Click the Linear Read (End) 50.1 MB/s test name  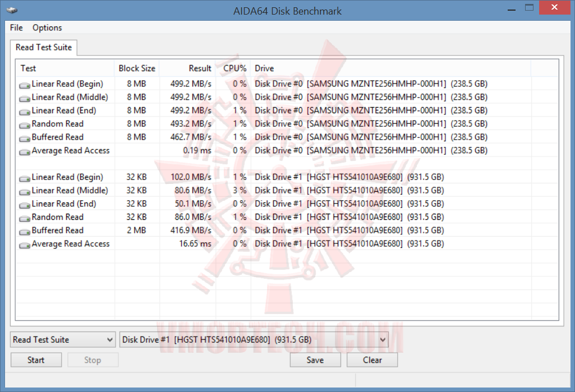tap(64, 204)
